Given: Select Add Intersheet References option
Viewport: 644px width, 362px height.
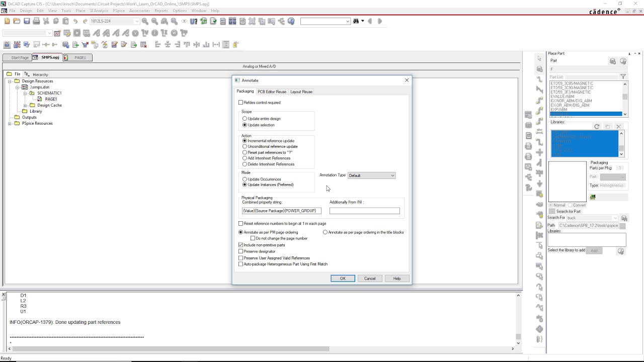Looking at the screenshot, I should (245, 158).
